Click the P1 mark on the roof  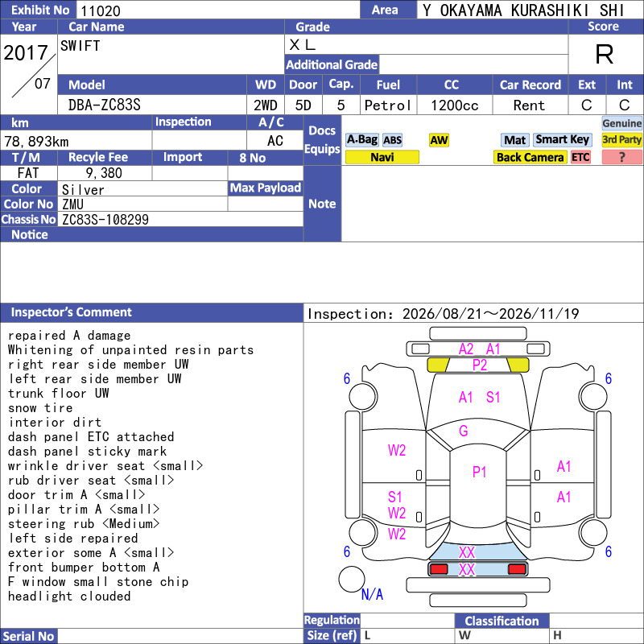[479, 472]
